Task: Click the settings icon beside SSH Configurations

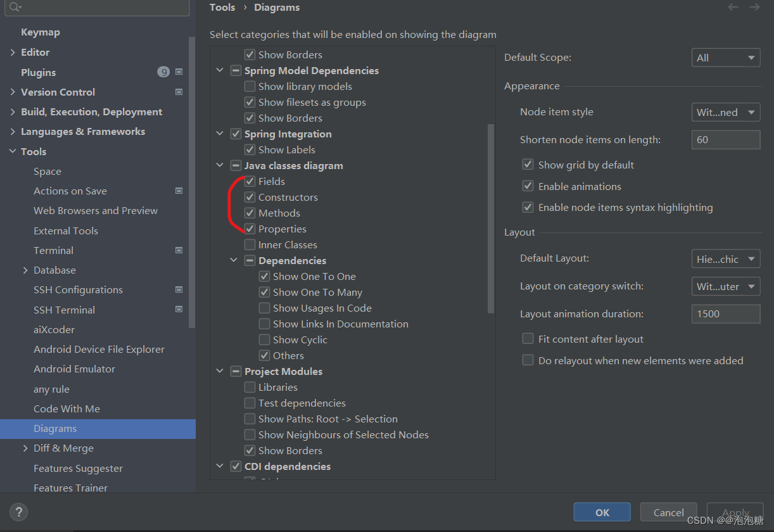Action: (x=179, y=289)
